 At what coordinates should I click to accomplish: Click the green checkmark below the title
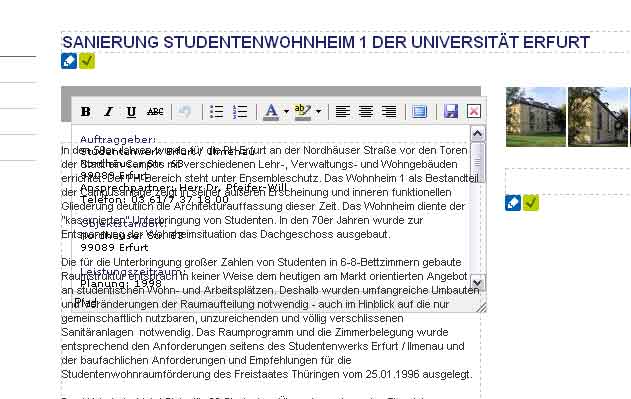[x=87, y=61]
